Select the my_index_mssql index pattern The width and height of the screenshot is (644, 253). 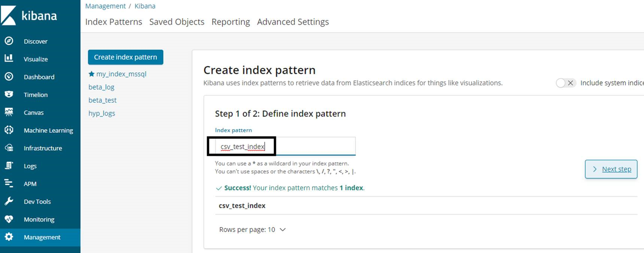(121, 74)
